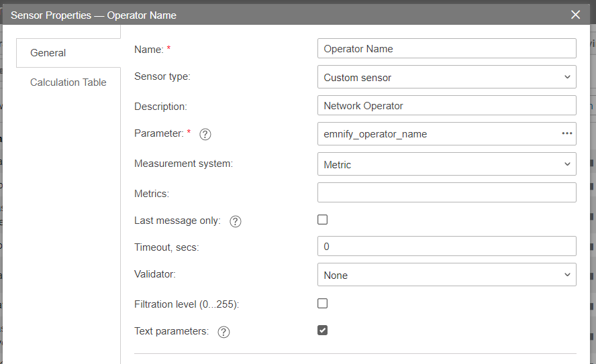Open the Validator dropdown set to None
This screenshot has height=364, width=596.
pos(446,275)
